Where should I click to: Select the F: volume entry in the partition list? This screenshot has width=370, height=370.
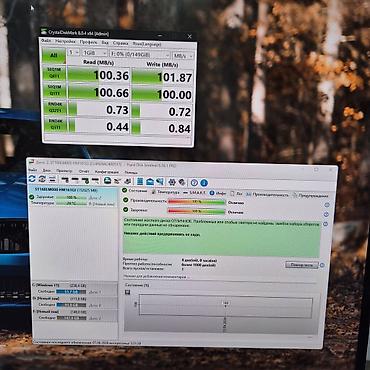[74, 315]
